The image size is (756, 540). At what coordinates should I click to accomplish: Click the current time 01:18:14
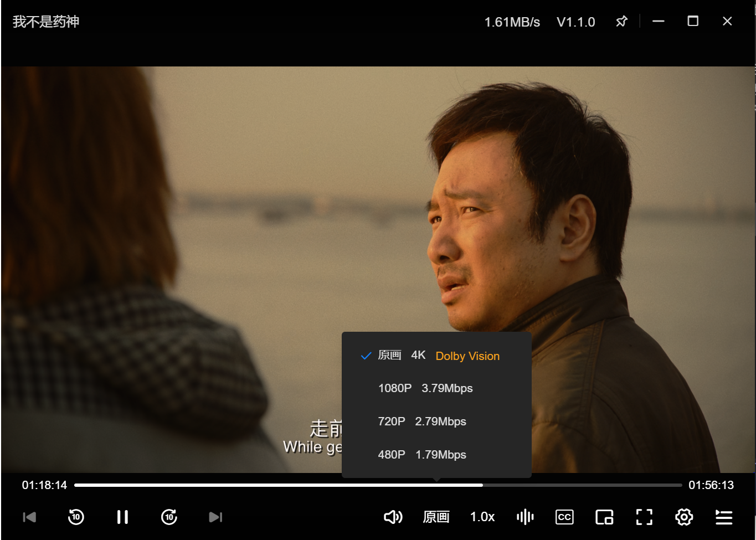44,485
